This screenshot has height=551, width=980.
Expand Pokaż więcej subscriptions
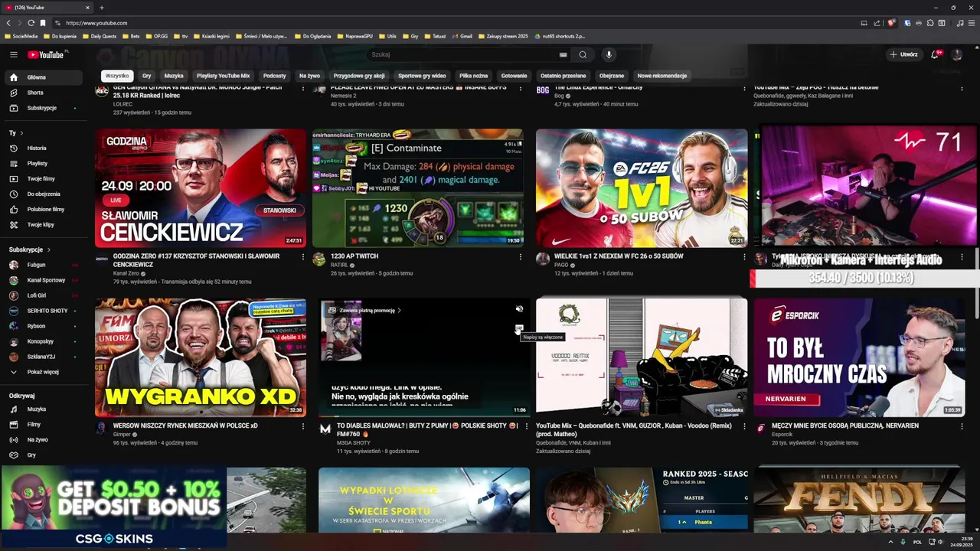[43, 372]
